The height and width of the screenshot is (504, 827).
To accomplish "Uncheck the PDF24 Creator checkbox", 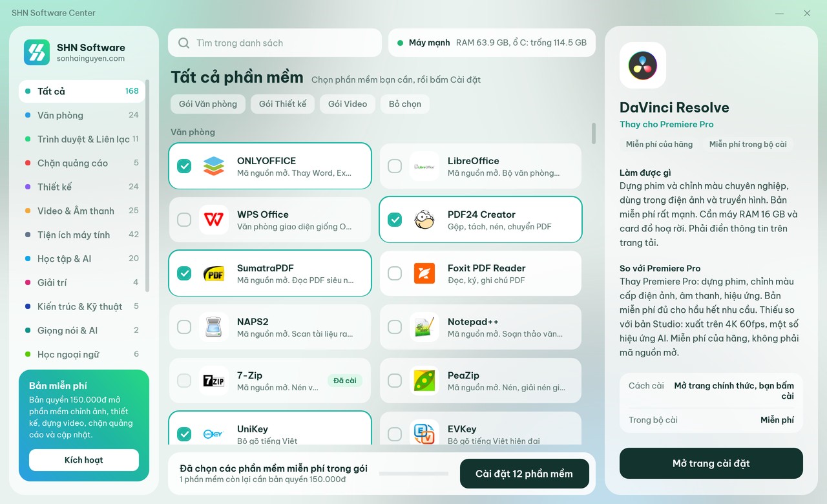I will 395,220.
